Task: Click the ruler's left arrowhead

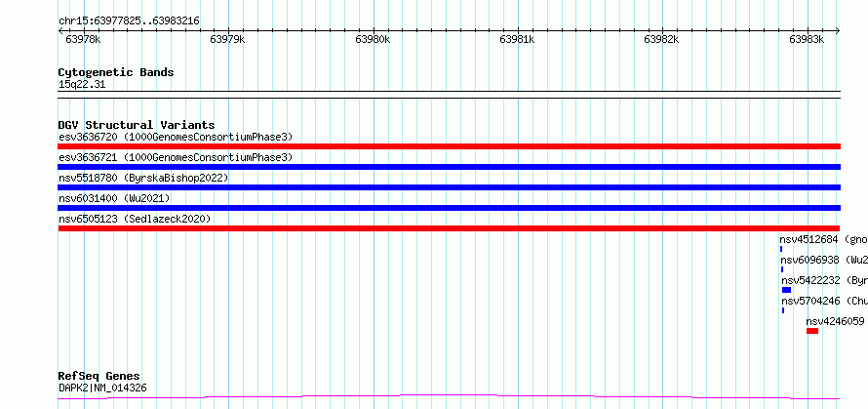Action: click(60, 31)
